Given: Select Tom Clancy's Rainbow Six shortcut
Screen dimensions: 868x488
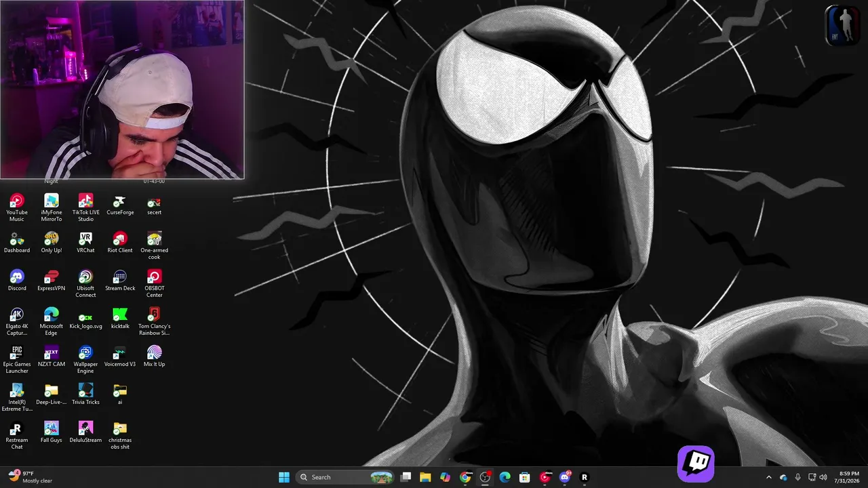Looking at the screenshot, I should pos(154,321).
